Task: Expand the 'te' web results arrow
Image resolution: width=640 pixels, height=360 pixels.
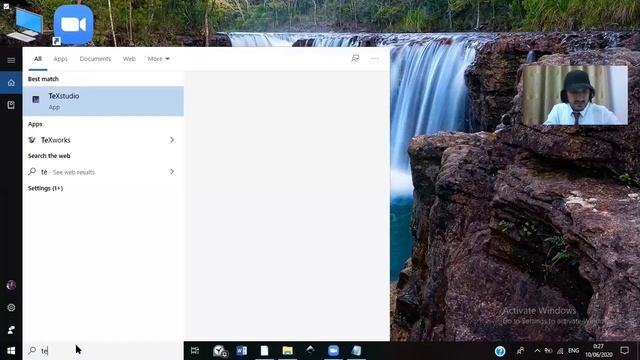Action: (x=172, y=172)
